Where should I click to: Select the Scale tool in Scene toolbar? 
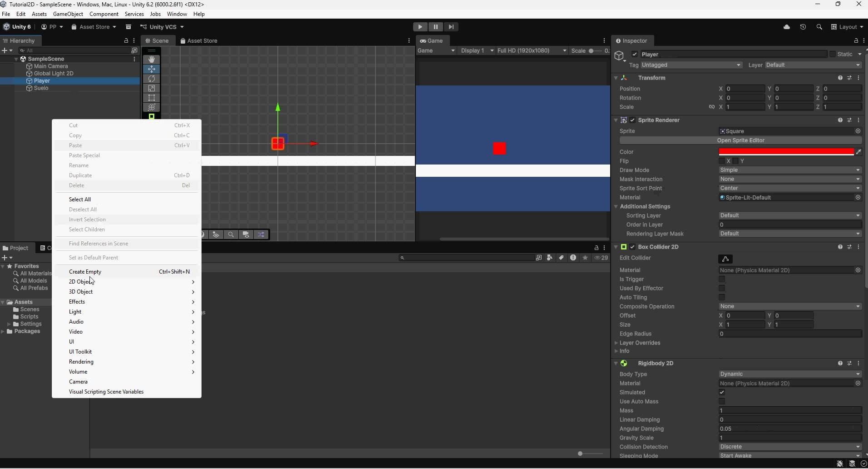click(152, 88)
